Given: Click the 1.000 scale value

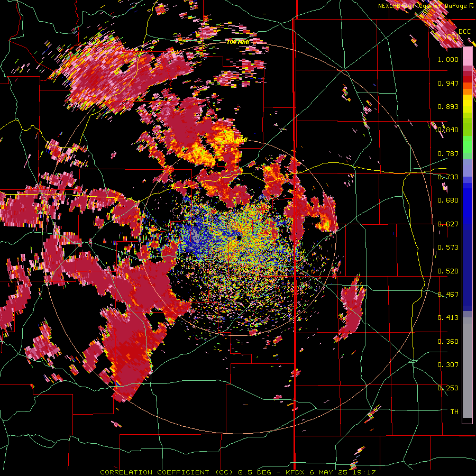Looking at the screenshot, I should click(x=448, y=59).
